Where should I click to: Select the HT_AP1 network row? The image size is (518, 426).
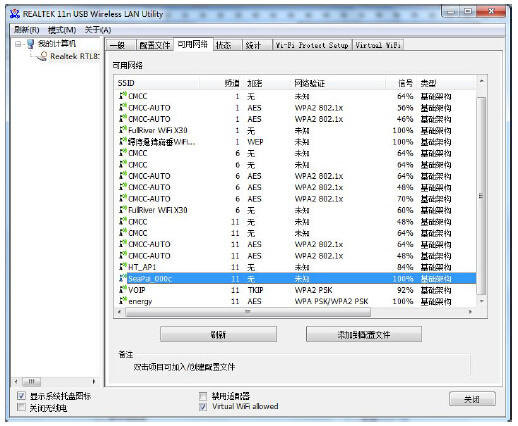point(295,267)
